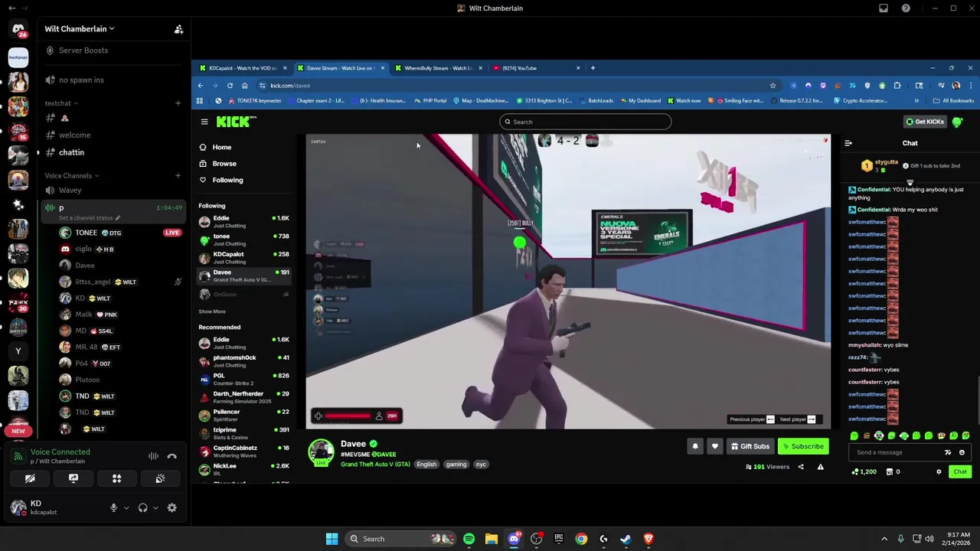980x551 pixels.
Task: Share your screen in Discord
Action: coord(73,478)
